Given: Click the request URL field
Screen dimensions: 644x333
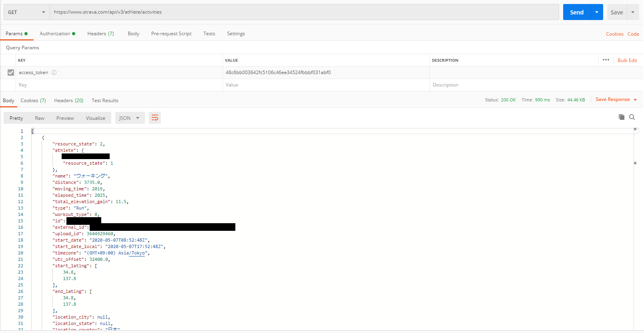Looking at the screenshot, I should click(x=304, y=12).
